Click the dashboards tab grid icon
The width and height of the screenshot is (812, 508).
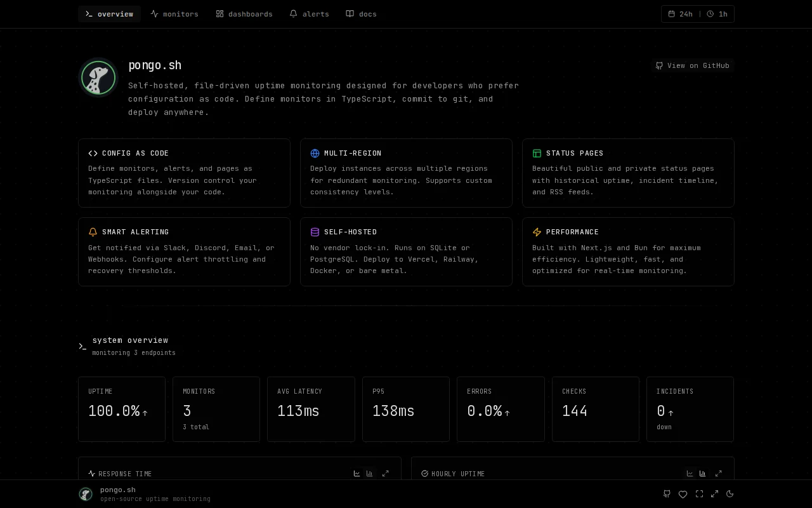point(219,14)
